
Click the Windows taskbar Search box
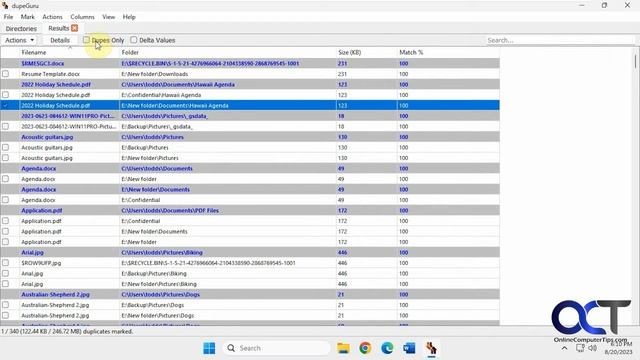277,348
